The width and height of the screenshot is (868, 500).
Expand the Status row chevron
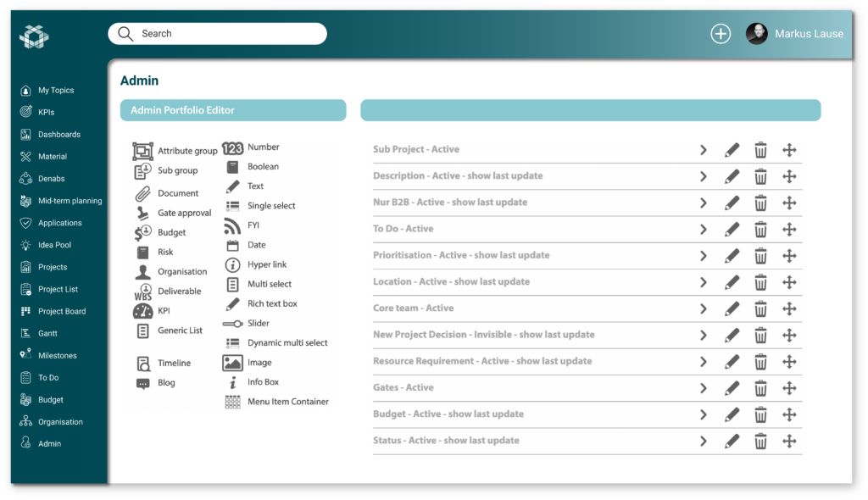(703, 442)
